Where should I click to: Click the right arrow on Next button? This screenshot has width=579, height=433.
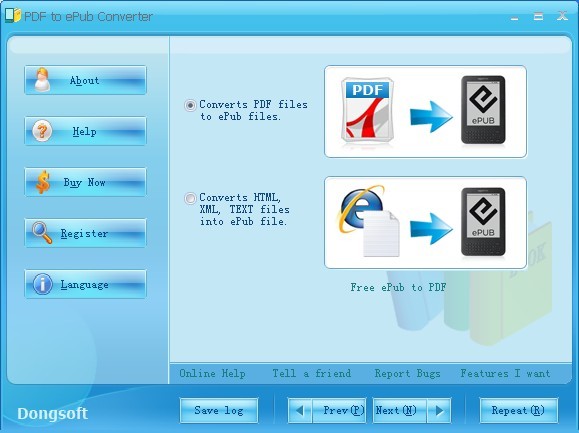point(439,410)
